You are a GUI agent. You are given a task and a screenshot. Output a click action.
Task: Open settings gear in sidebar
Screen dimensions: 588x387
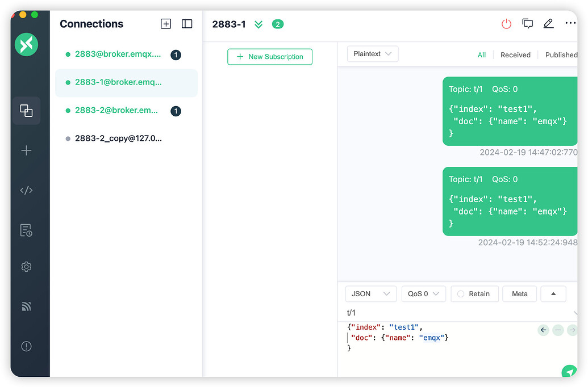coord(26,267)
